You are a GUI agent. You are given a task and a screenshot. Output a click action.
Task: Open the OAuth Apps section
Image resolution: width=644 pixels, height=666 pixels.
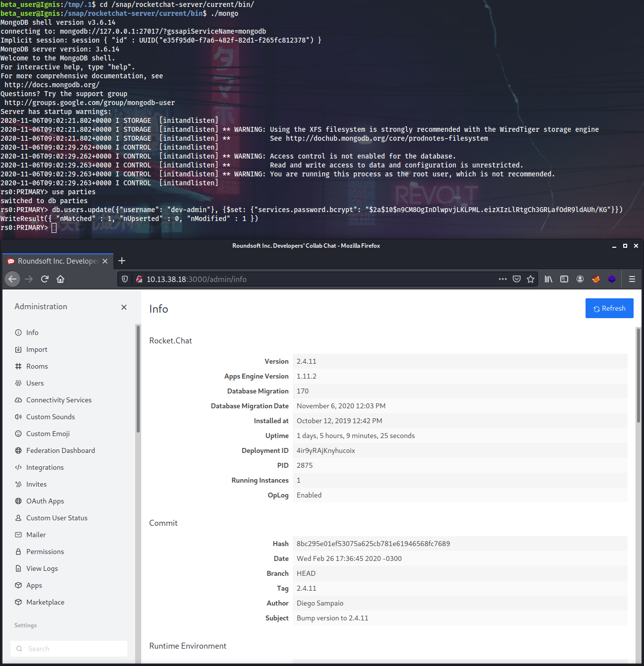(x=45, y=500)
